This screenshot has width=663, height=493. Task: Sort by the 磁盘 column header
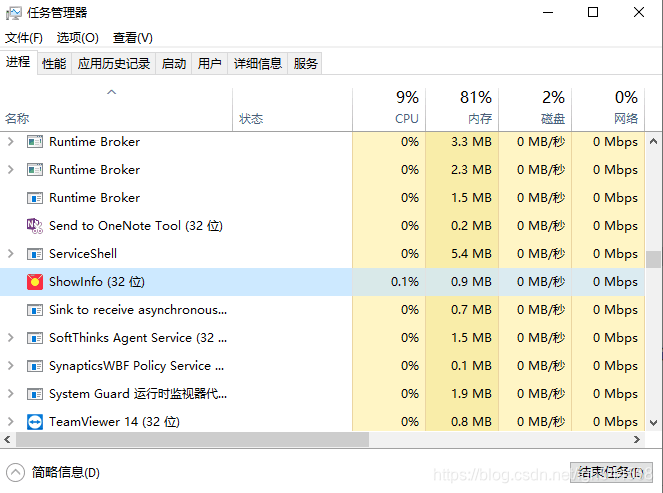click(535, 110)
